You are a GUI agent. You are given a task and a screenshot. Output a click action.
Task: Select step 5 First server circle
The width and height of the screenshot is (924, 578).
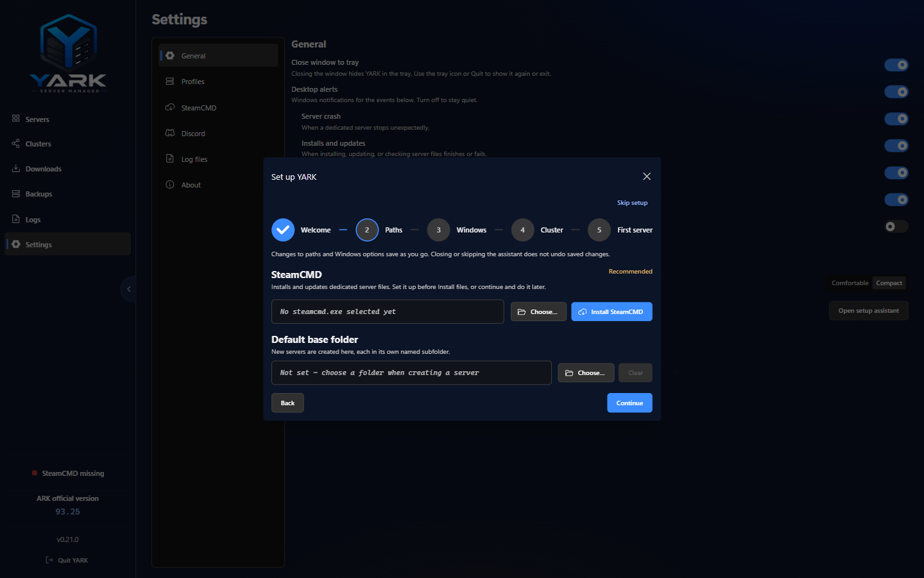pos(599,230)
